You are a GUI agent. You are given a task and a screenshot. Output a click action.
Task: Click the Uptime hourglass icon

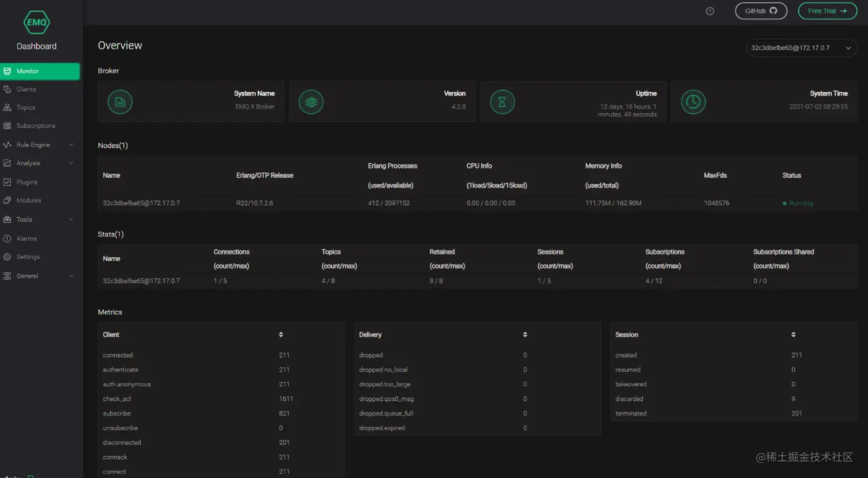click(502, 102)
